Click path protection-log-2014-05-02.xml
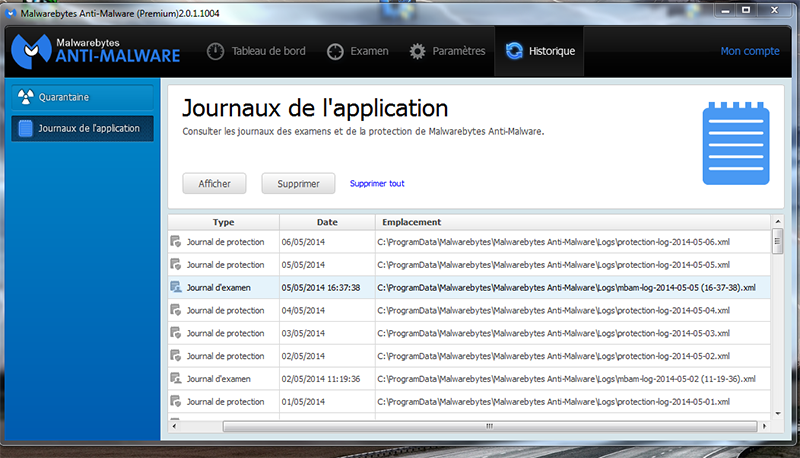800x458 pixels. point(554,356)
